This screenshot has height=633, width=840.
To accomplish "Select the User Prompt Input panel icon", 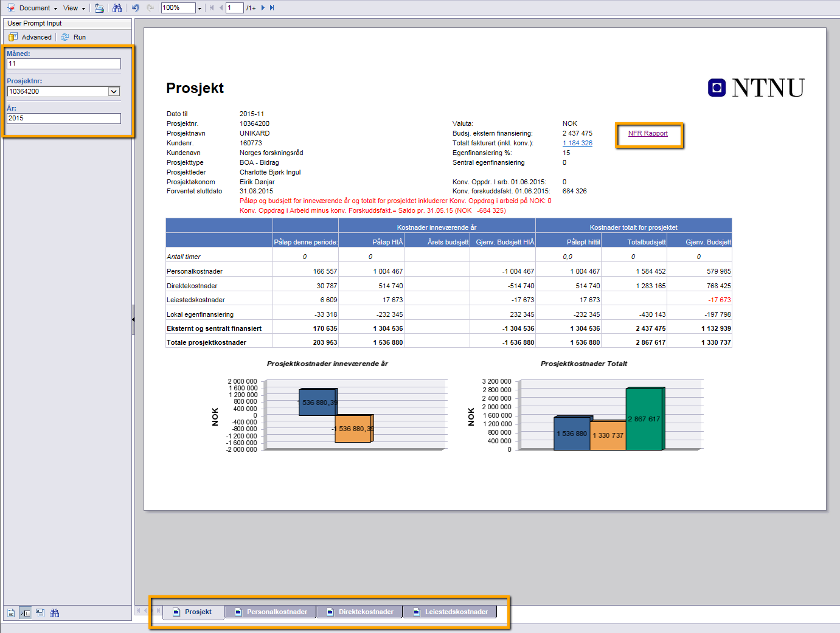I will [25, 613].
